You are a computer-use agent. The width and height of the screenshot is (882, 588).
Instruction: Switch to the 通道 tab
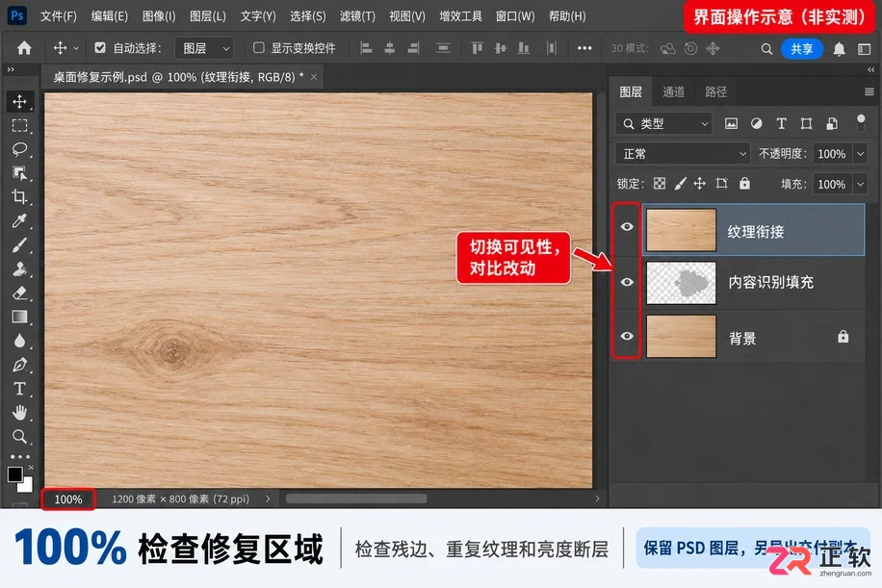click(x=673, y=91)
